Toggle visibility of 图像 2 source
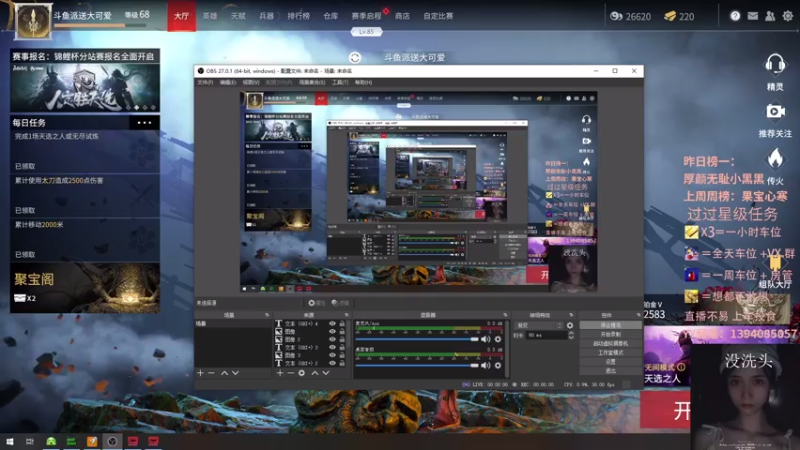The height and width of the screenshot is (450, 800). pos(333,339)
